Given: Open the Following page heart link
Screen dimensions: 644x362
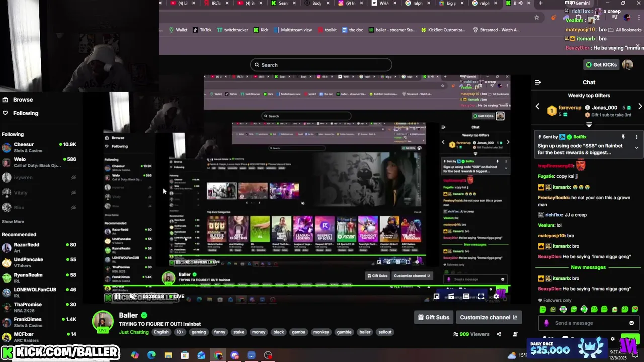Looking at the screenshot, I should point(21,113).
